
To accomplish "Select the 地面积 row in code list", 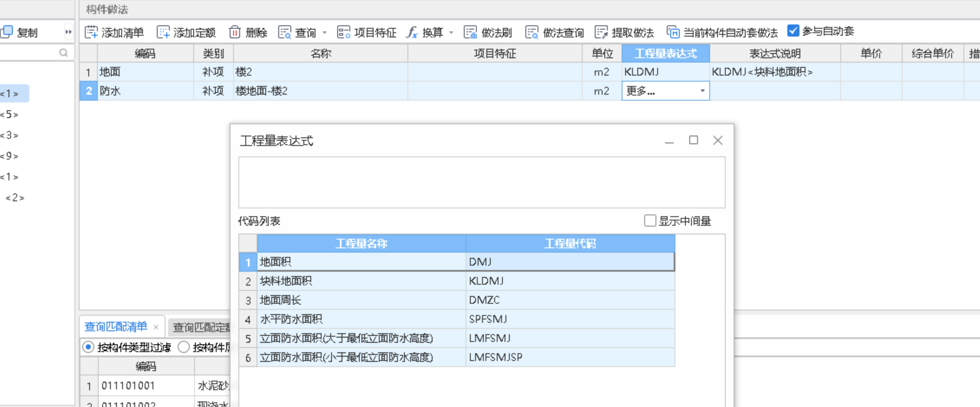I will coord(457,262).
